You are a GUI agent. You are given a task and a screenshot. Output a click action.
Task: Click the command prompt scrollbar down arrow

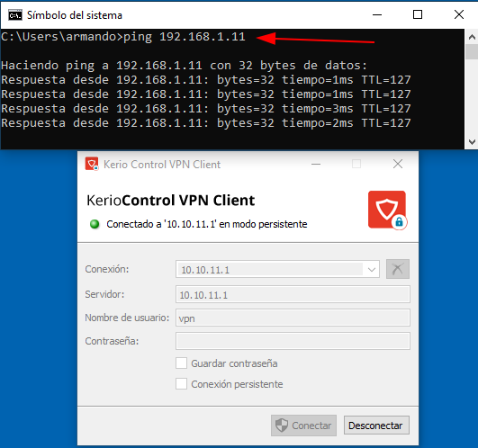[x=472, y=142]
